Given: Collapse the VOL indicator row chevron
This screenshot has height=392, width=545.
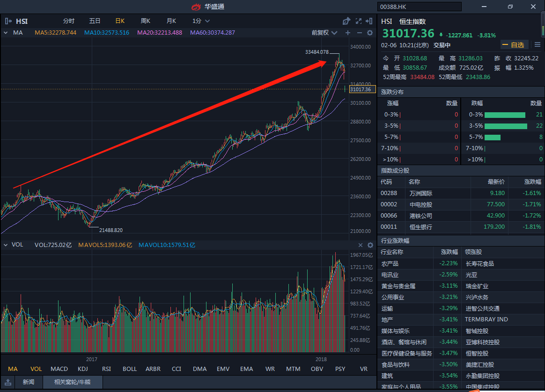Looking at the screenshot, I should click(x=6, y=245).
